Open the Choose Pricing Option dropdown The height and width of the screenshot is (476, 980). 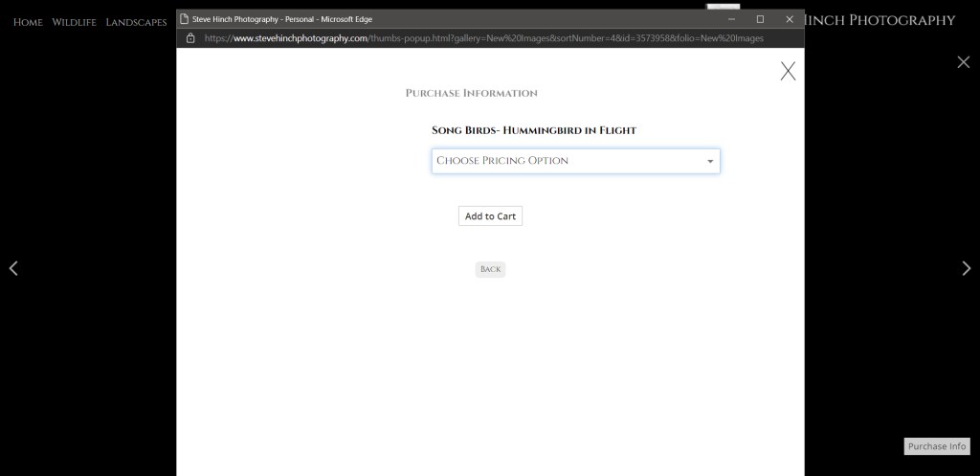click(x=574, y=161)
